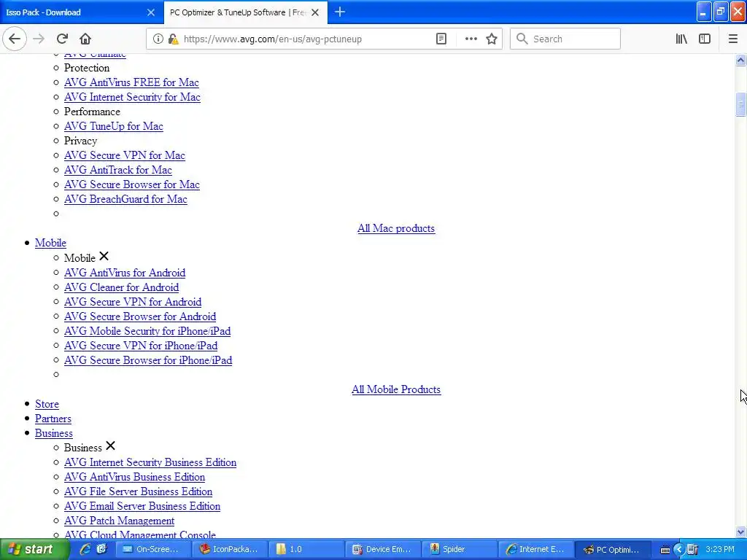Open AVG Secure VPN for Android
This screenshot has width=747, height=560.
coord(133,302)
